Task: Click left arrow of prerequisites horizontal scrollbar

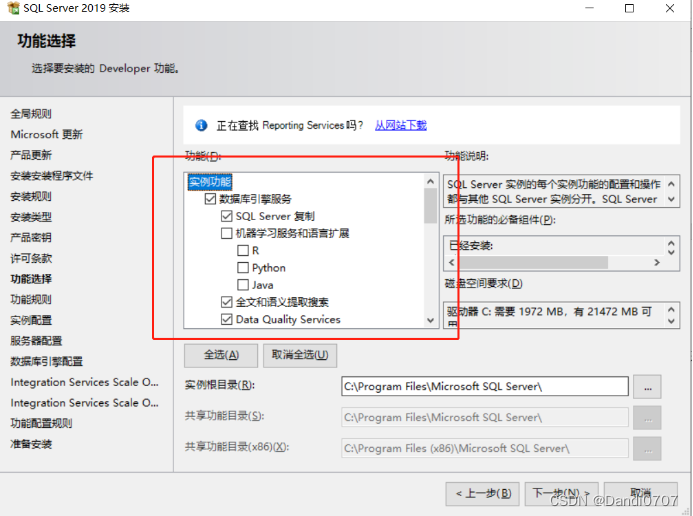Action: pos(451,262)
